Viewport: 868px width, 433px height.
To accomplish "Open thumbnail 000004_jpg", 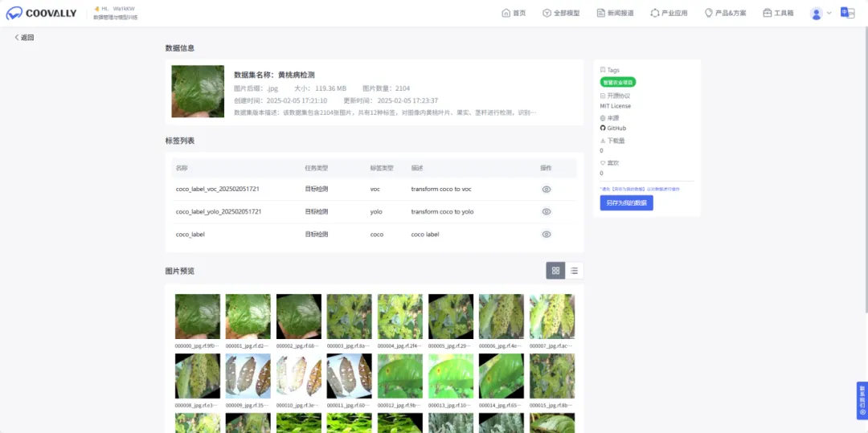I will tap(400, 317).
